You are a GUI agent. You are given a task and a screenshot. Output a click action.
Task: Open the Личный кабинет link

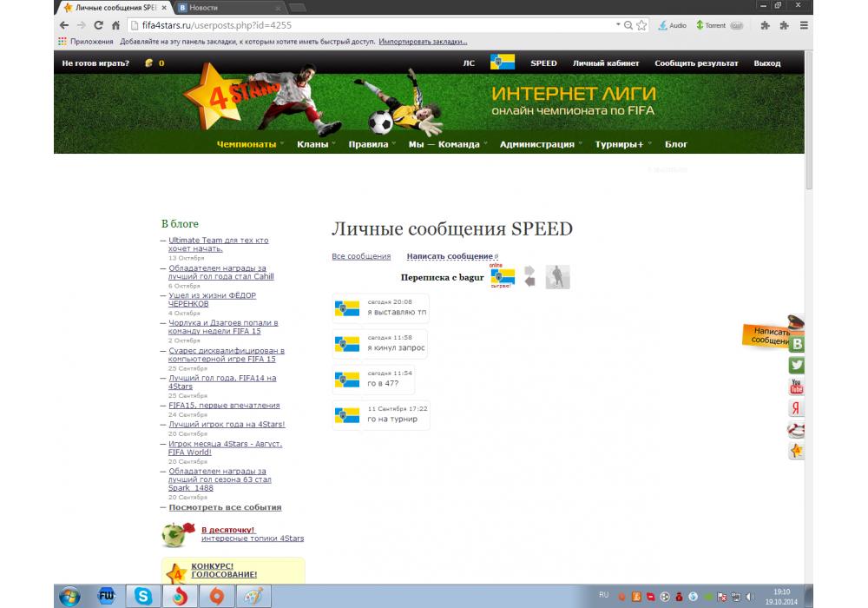(x=605, y=63)
